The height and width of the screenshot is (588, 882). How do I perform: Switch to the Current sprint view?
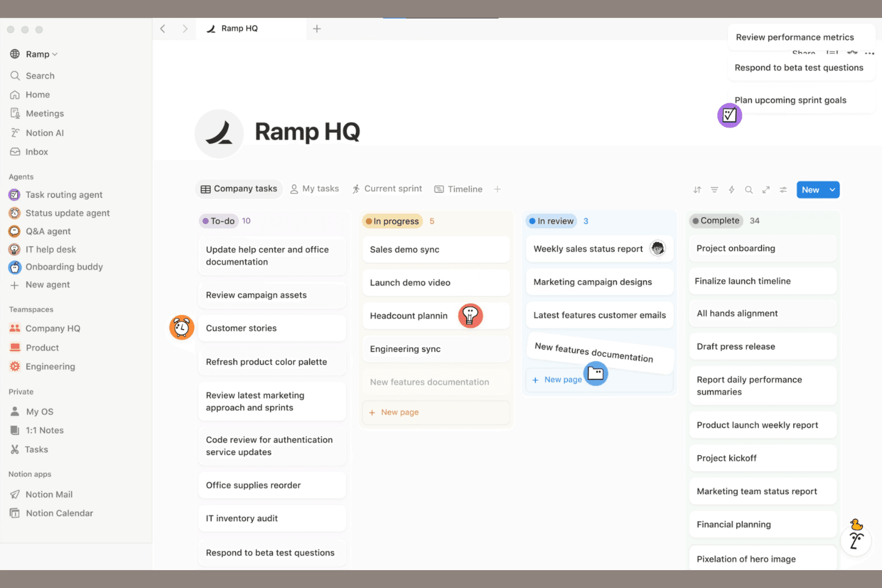(387, 189)
